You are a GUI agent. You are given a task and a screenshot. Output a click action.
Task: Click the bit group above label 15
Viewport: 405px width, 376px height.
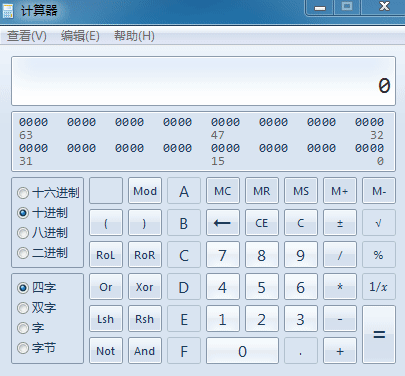(x=225, y=148)
